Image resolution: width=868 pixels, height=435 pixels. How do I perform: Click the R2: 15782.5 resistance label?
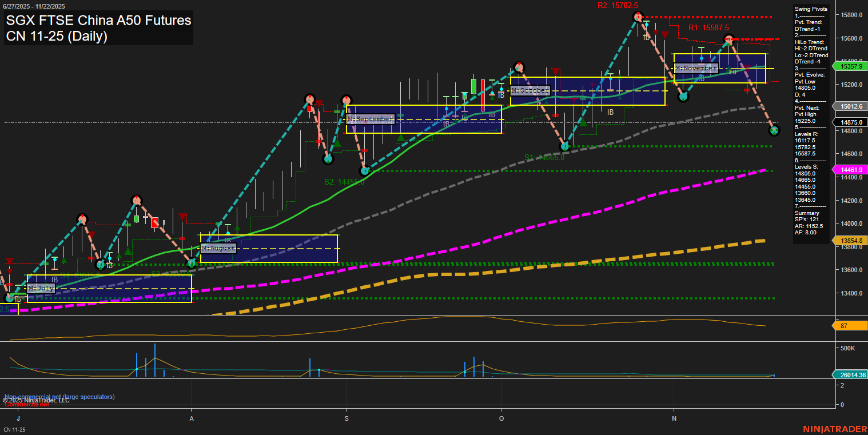(618, 5)
